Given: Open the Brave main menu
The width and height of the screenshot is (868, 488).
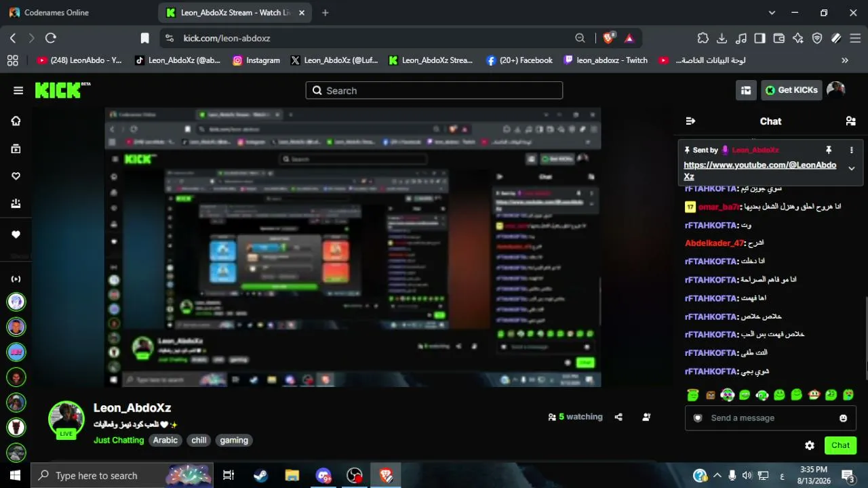Looking at the screenshot, I should [855, 38].
